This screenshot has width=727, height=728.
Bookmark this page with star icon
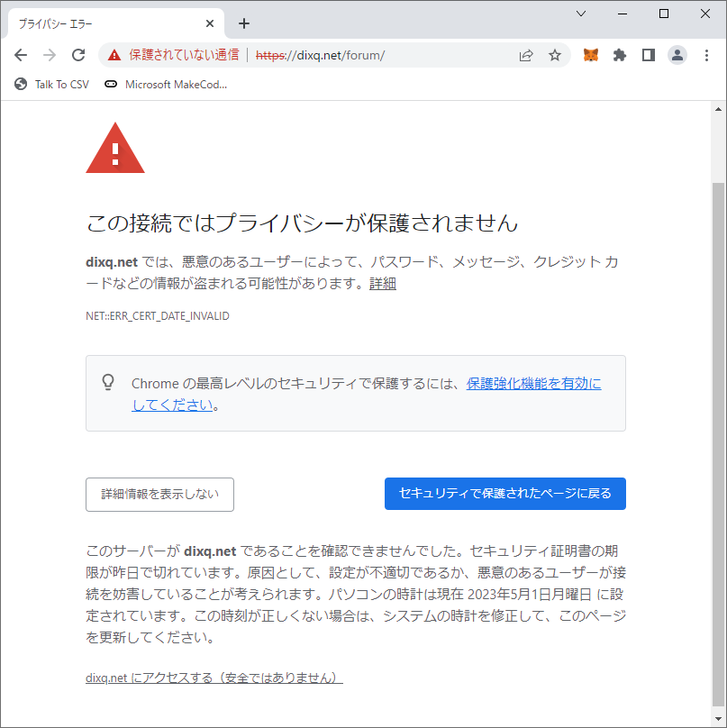pos(555,55)
